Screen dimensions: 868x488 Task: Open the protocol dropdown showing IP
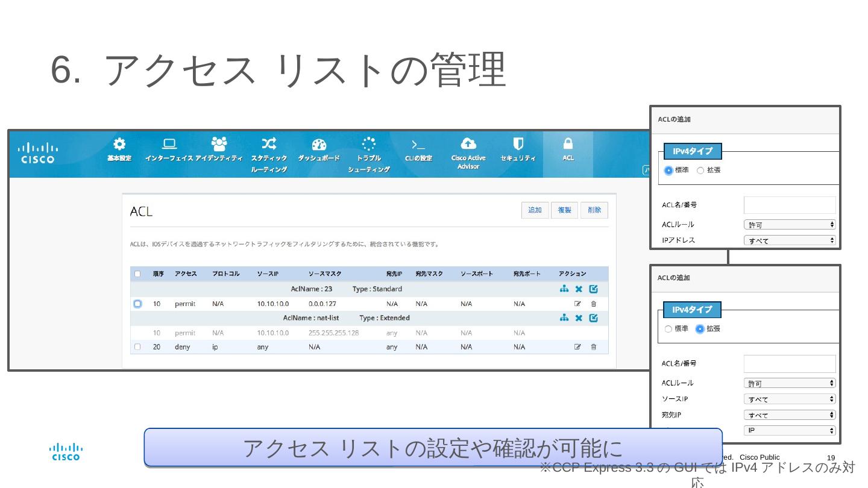point(790,430)
